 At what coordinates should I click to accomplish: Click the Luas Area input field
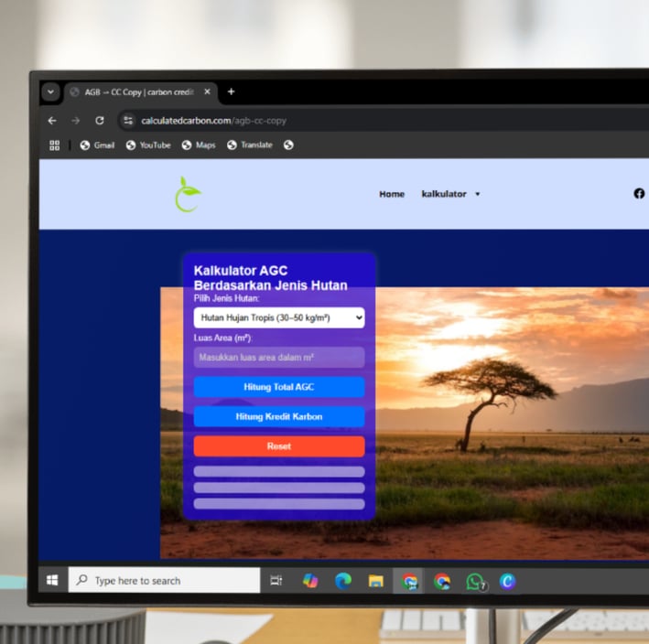pos(279,358)
